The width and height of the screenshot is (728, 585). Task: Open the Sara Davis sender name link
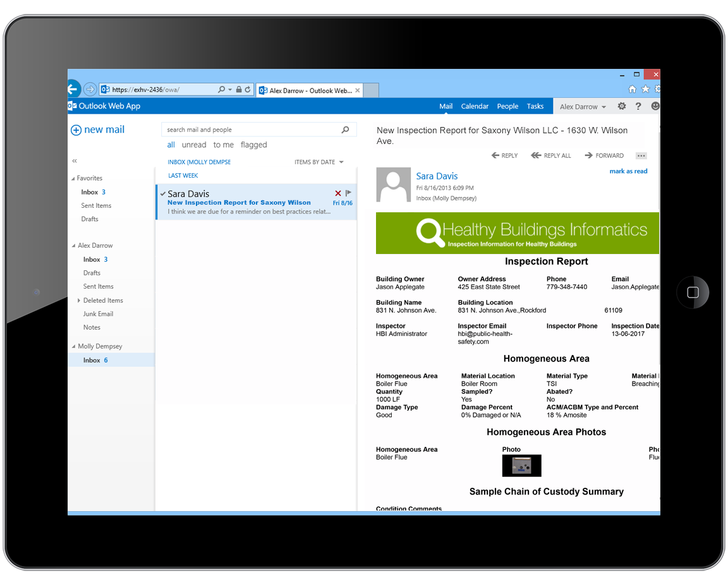(437, 176)
